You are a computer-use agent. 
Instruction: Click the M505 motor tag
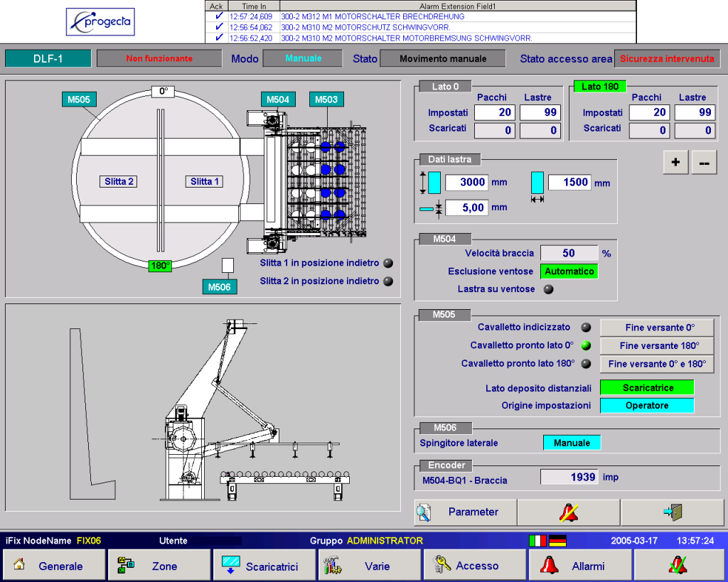point(79,99)
